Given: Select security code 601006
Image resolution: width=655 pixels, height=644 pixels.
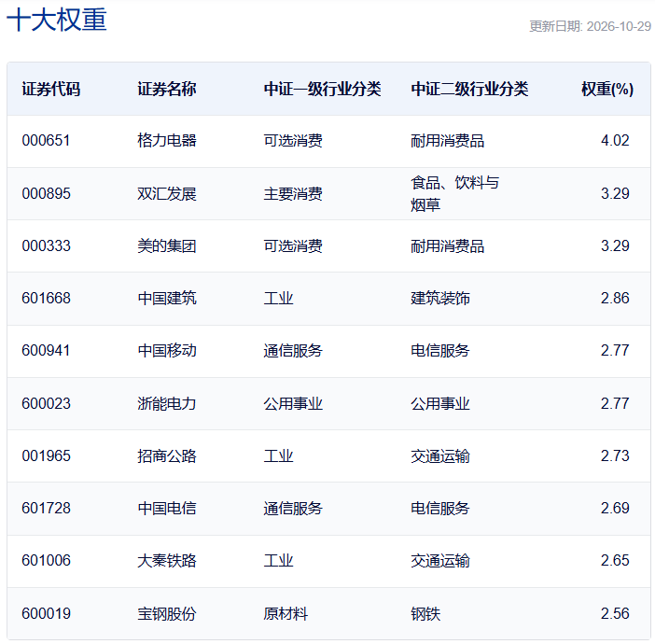Looking at the screenshot, I should (x=46, y=560).
